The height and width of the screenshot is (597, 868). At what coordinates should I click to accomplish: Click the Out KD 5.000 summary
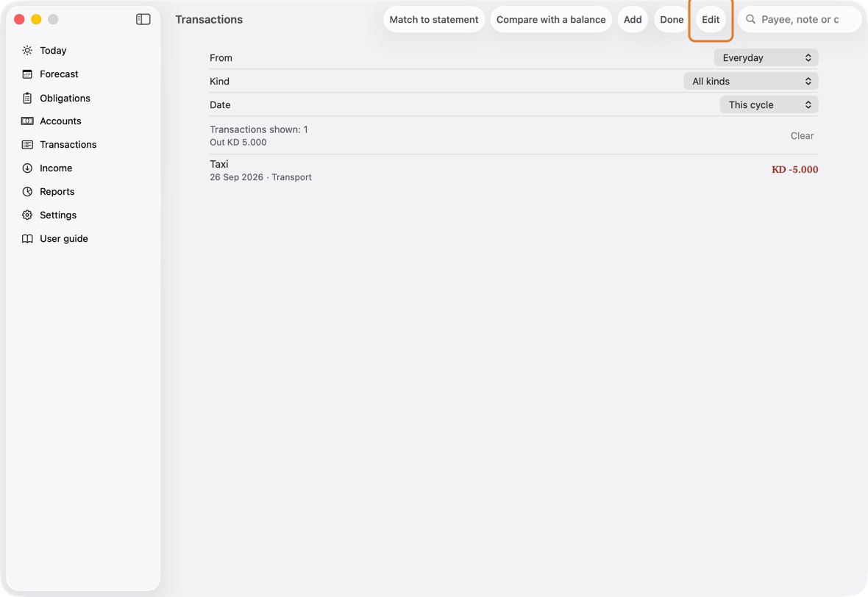click(238, 142)
